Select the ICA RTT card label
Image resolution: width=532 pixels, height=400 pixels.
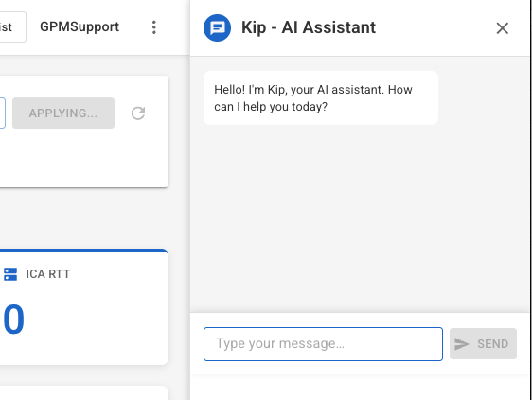48,274
